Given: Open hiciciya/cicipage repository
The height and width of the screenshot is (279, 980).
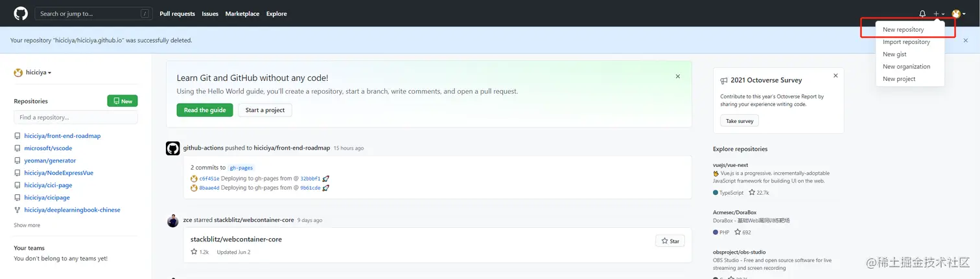Looking at the screenshot, I should [x=47, y=197].
